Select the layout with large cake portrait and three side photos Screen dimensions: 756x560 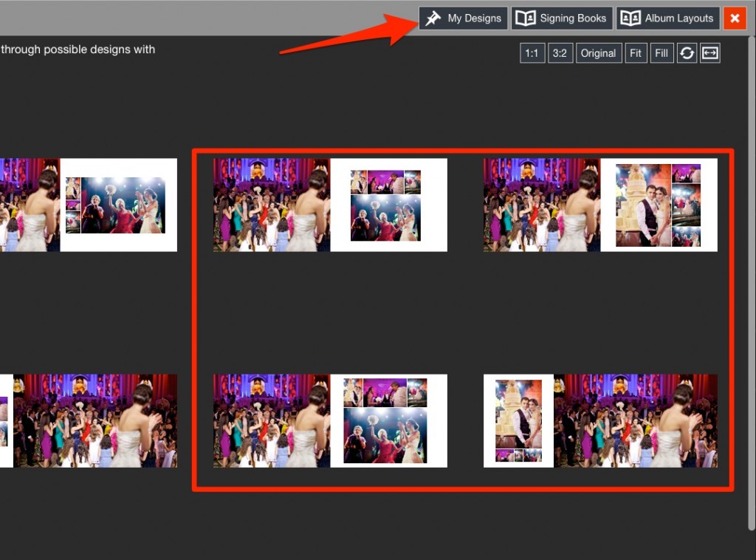coord(600,205)
